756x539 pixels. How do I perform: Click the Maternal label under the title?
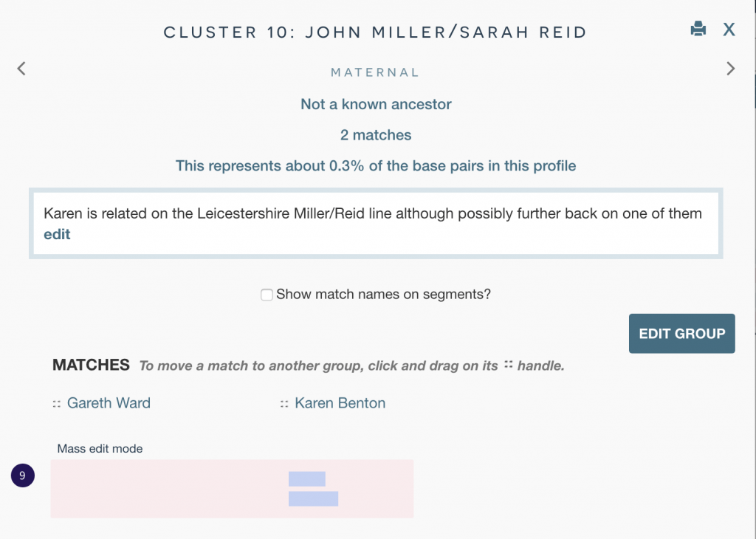pyautogui.click(x=375, y=72)
